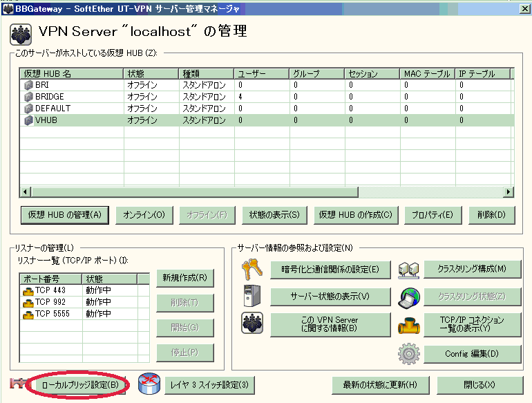Sort by 仮想 HUB 名 column header
Image resolution: width=532 pixels, height=403 pixels.
click(72, 74)
